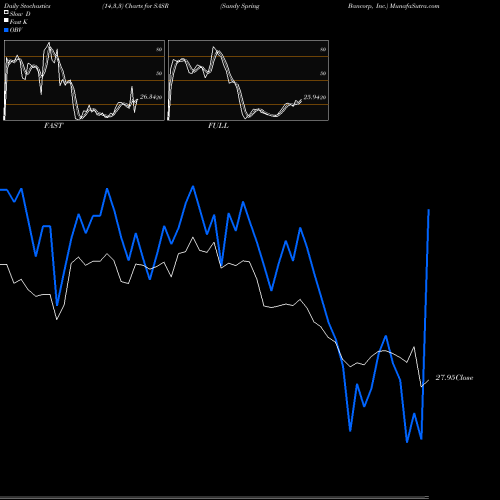The image size is (500, 500).
Task: Select the FULL stochastic chart thumbnail
Action: [x=248, y=80]
